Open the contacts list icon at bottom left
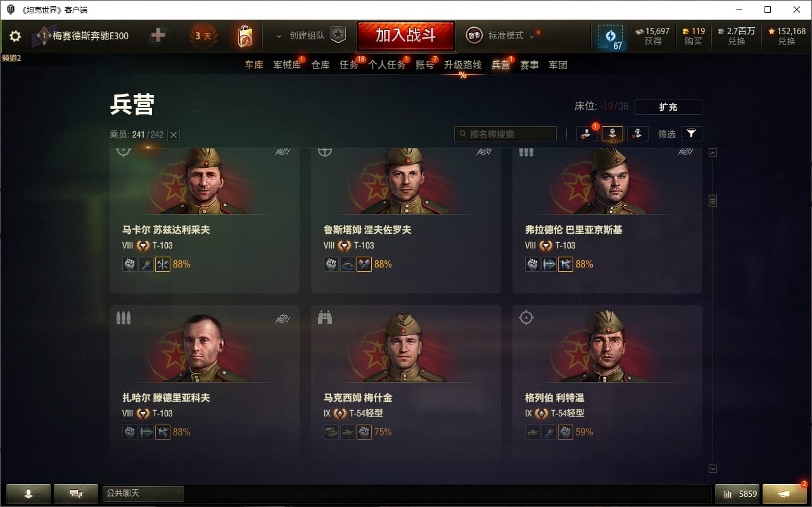 pos(29,494)
